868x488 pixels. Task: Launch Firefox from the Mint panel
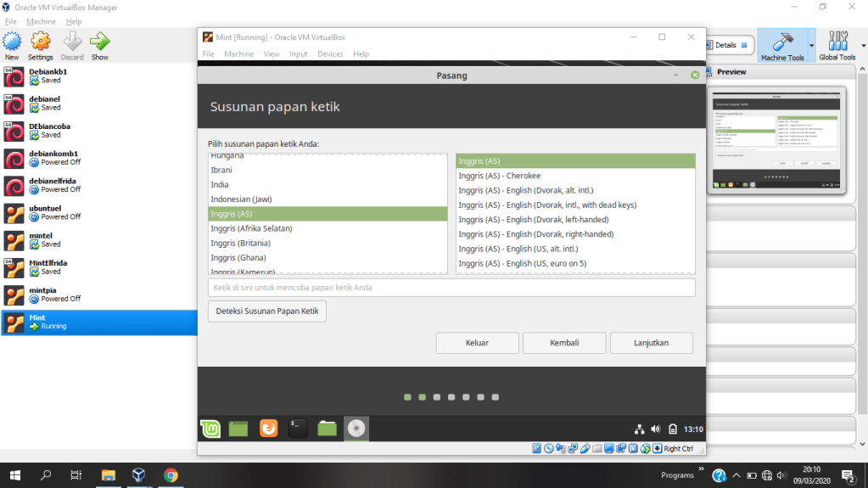pyautogui.click(x=268, y=429)
